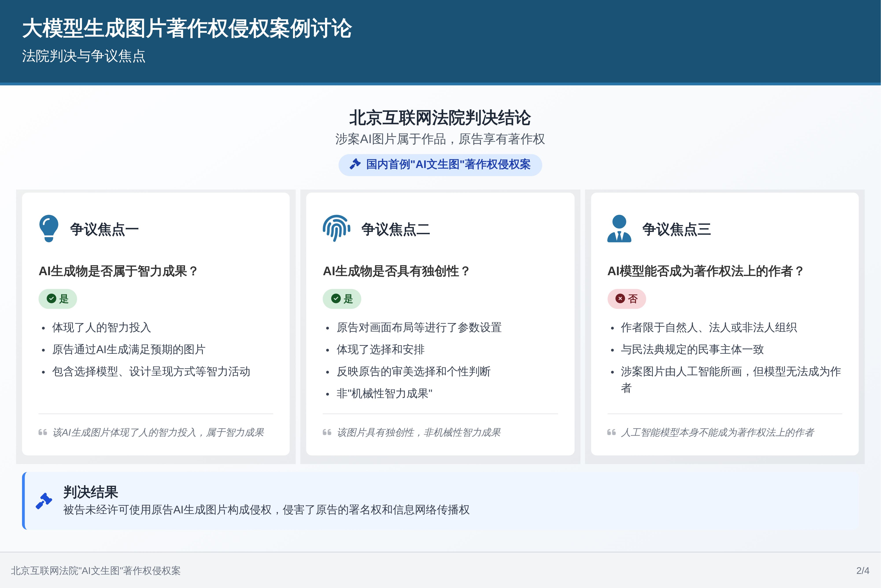Click the person icon for 争议焦点三
This screenshot has width=881, height=588.
click(x=619, y=228)
